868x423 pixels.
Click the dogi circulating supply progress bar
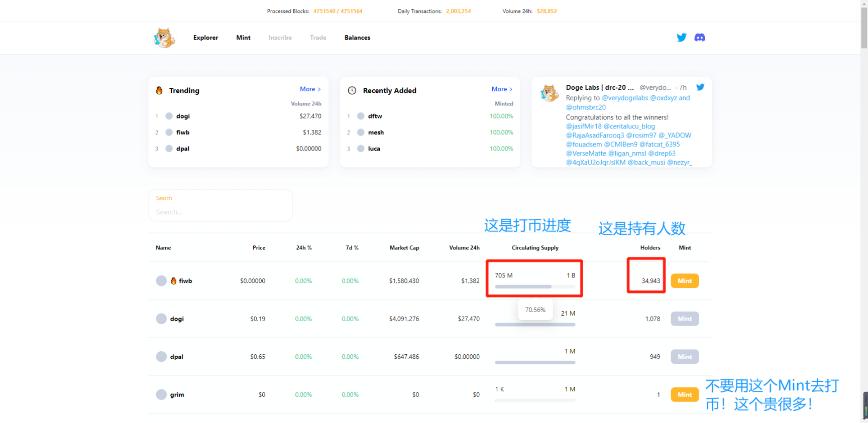(x=535, y=325)
